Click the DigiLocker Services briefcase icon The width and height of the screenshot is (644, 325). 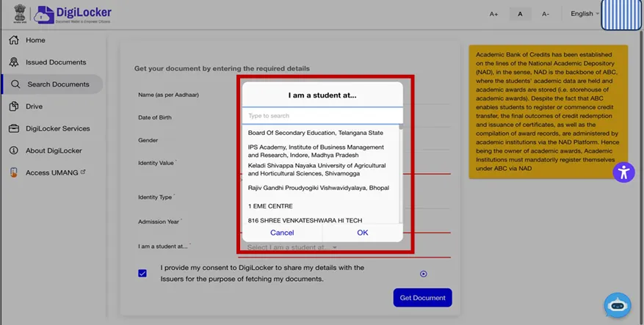pyautogui.click(x=13, y=128)
